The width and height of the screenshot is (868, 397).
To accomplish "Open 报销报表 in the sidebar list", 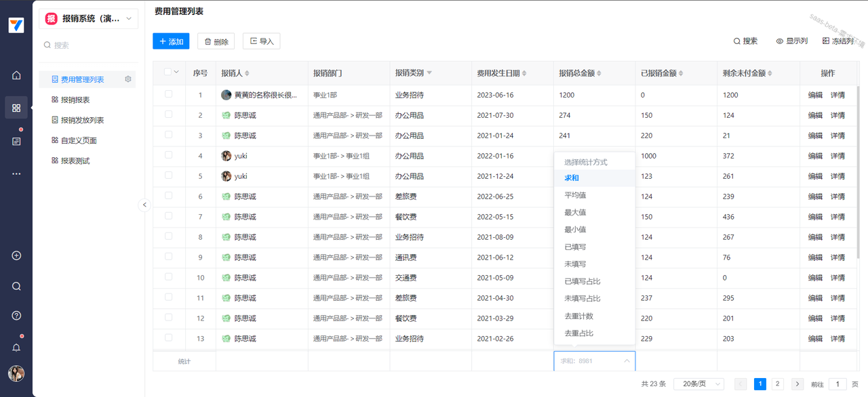I will pyautogui.click(x=75, y=100).
